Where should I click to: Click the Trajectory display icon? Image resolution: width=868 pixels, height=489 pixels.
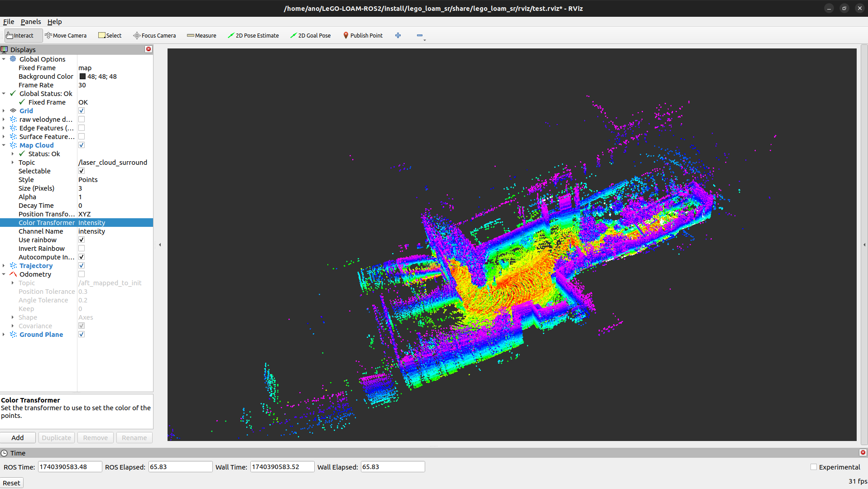pyautogui.click(x=13, y=265)
